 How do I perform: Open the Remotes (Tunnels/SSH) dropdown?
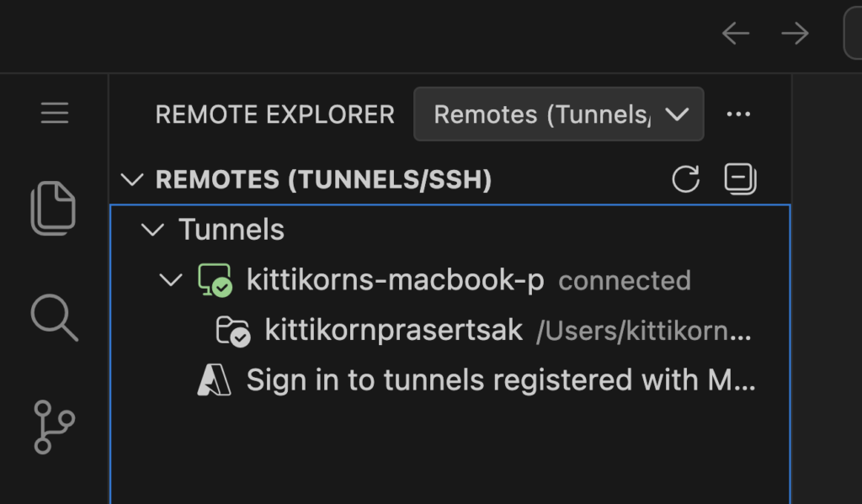558,114
